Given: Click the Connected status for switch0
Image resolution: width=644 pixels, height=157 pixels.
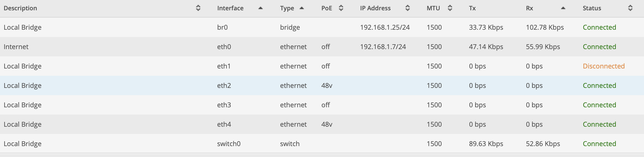Looking at the screenshot, I should (599, 144).
